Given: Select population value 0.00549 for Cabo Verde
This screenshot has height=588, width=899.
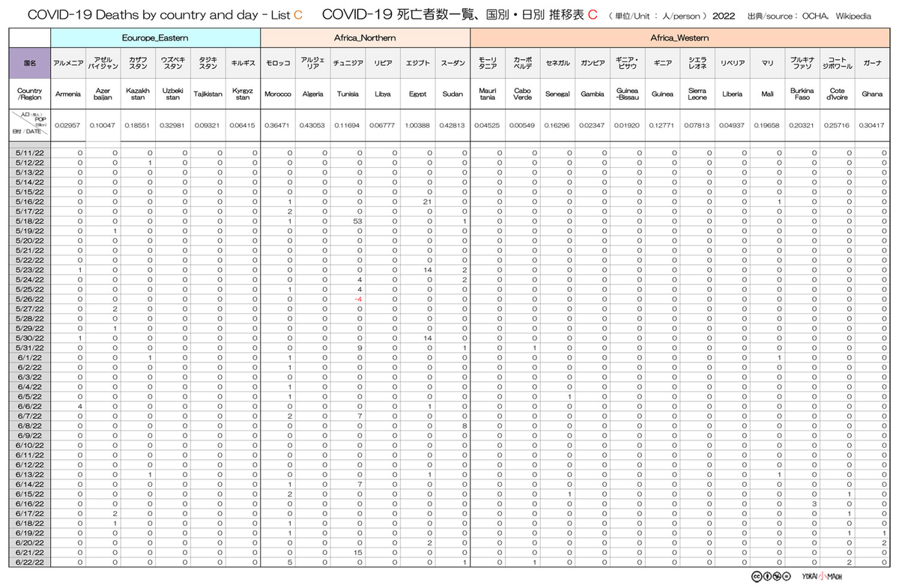Looking at the screenshot, I should (522, 125).
